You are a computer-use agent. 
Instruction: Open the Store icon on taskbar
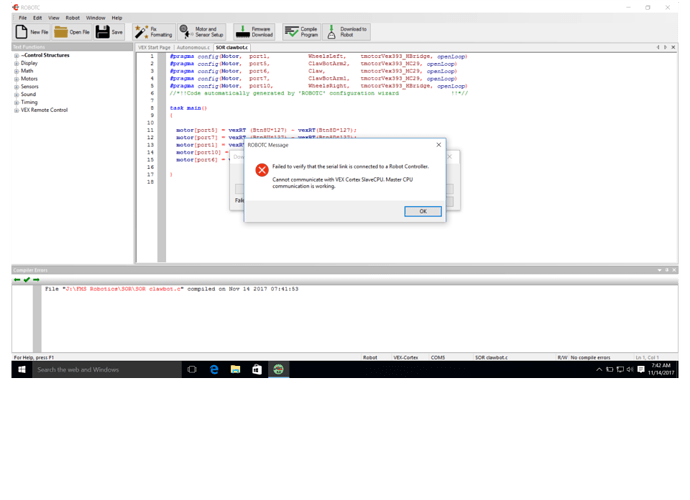coord(257,370)
